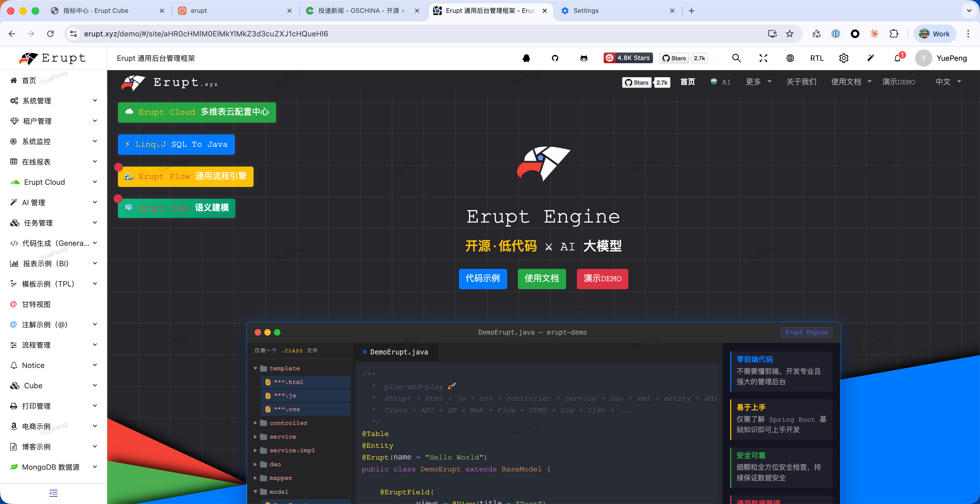Select 首页 in the top navigation

[x=688, y=82]
